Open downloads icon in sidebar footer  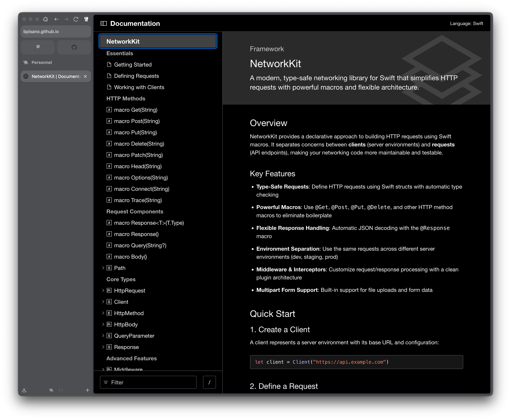(x=24, y=390)
